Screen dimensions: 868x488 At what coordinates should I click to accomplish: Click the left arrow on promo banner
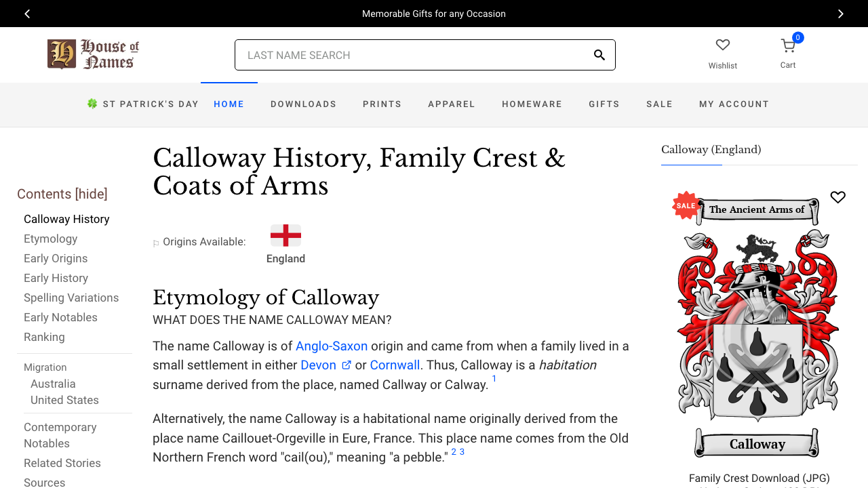coord(27,14)
